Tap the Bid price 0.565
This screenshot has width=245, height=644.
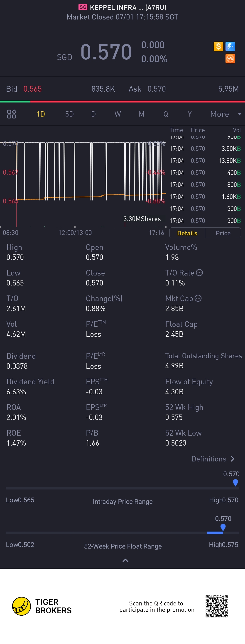tap(32, 89)
